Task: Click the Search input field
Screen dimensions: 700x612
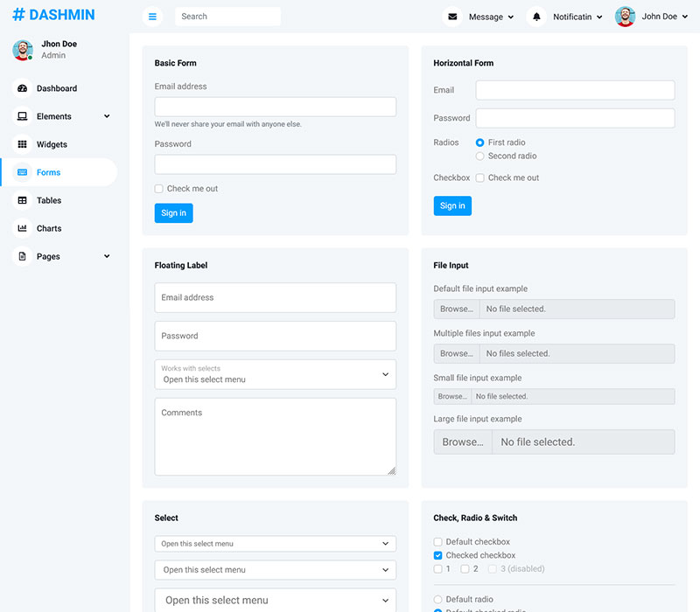Action: coord(227,17)
